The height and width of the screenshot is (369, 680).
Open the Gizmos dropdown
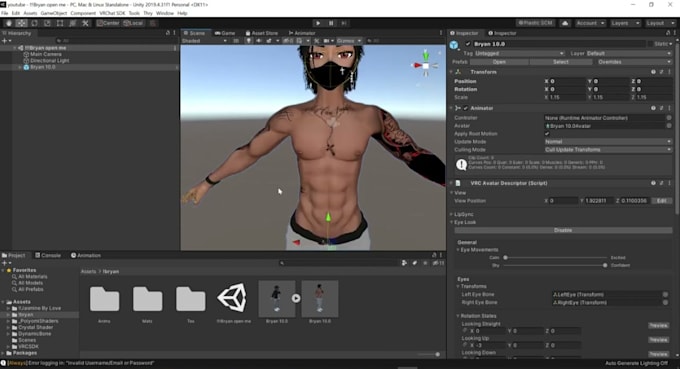coord(349,41)
